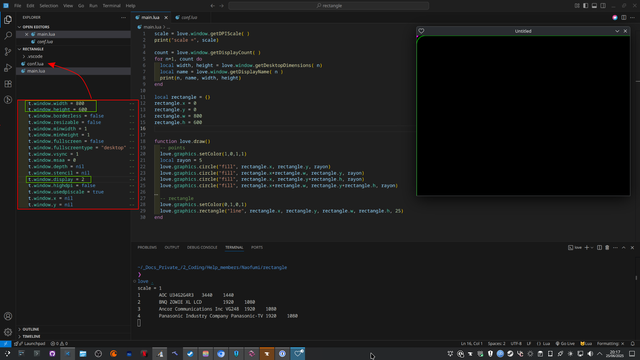Open Explorer views and more actions menu
Viewport: 640px width, 360px height.
[123, 18]
